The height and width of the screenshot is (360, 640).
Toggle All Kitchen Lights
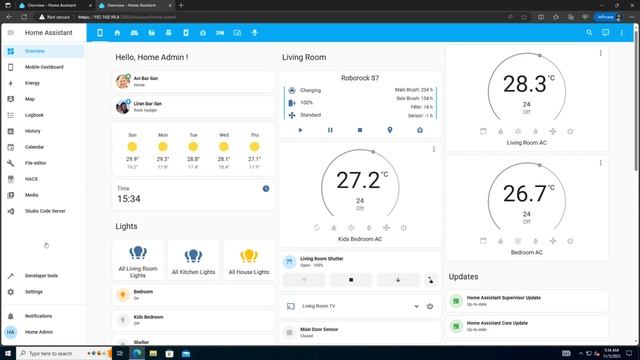(x=193, y=260)
